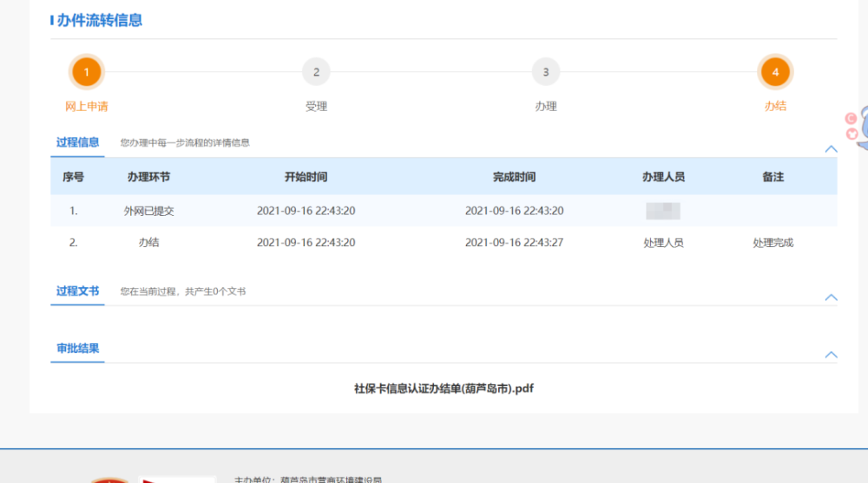868x483 pixels.
Task: Select the 过程信息 tab
Action: point(77,142)
